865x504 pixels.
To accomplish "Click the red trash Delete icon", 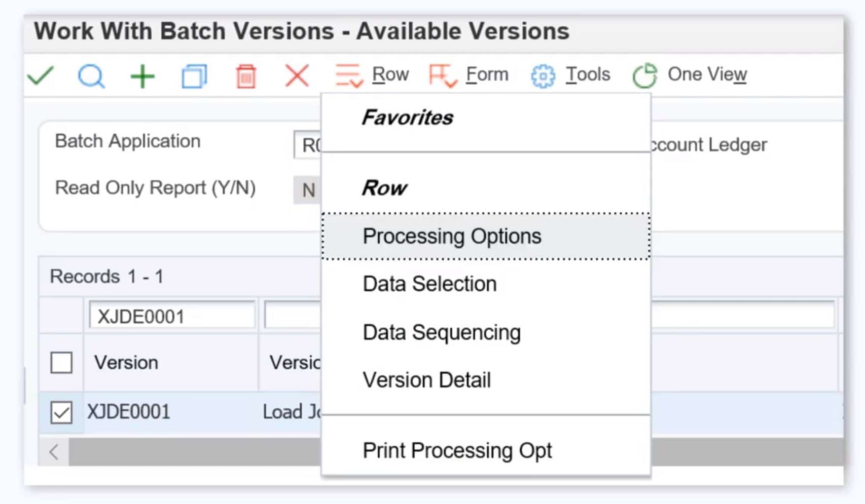I will pyautogui.click(x=246, y=76).
